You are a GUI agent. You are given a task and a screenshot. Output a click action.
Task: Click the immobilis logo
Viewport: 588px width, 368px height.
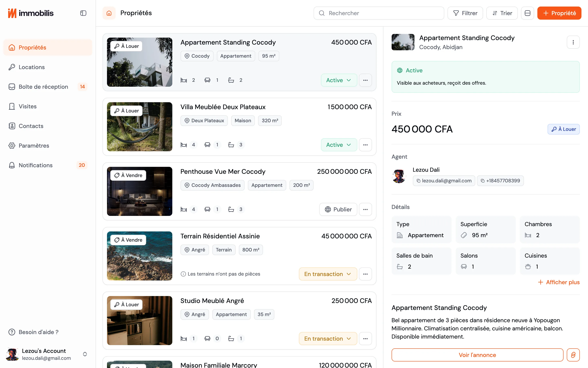31,13
